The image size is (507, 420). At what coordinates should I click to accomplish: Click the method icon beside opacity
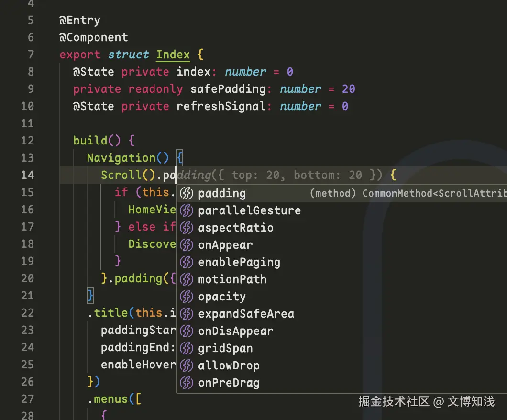click(x=187, y=297)
